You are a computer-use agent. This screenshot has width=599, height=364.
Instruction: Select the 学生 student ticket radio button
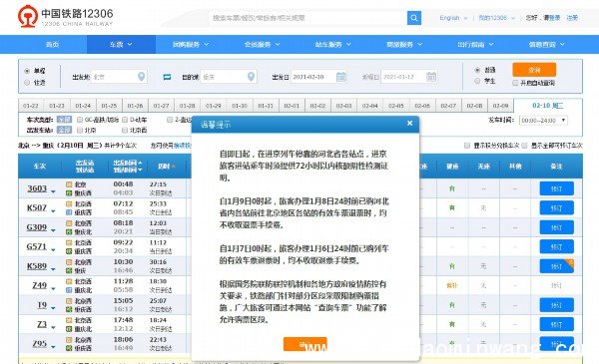477,81
